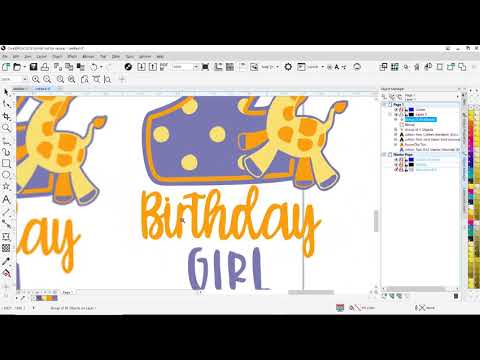Open the File menu
480x360 pixels.
5,57
